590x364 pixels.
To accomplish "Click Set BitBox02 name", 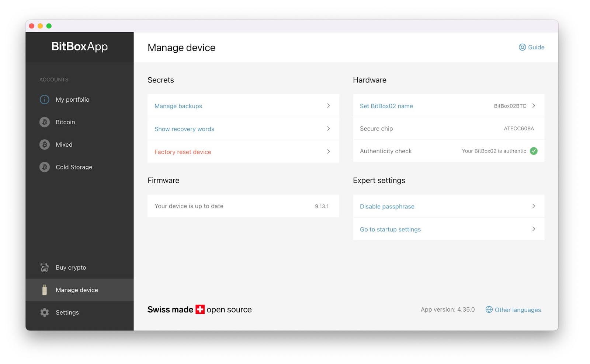I will tap(386, 106).
